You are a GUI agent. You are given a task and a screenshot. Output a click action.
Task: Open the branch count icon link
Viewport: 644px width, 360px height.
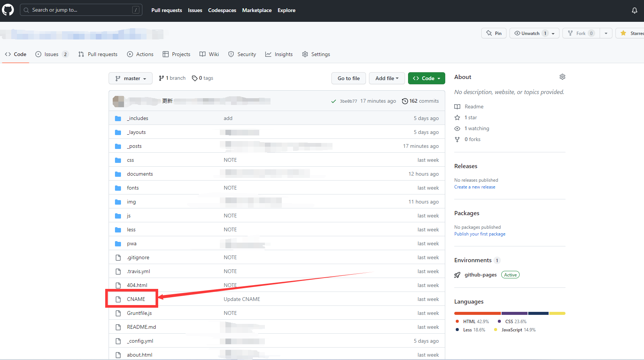[162, 78]
